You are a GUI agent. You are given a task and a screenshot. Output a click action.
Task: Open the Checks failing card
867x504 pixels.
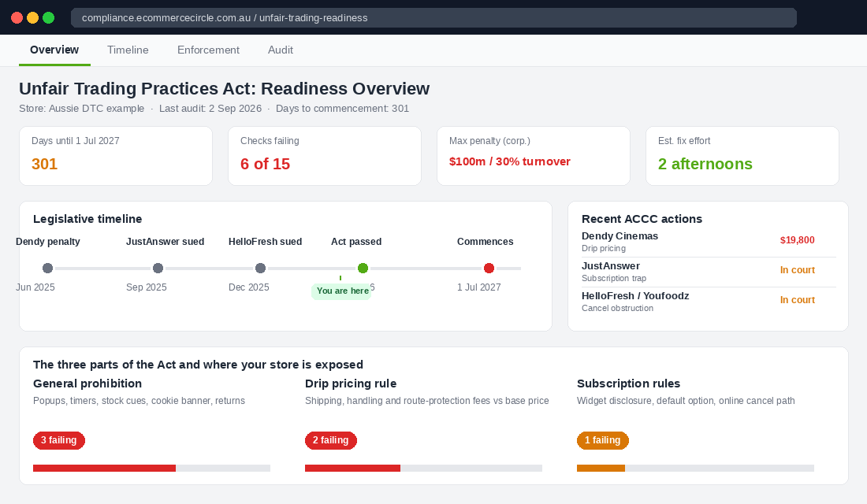click(x=325, y=156)
